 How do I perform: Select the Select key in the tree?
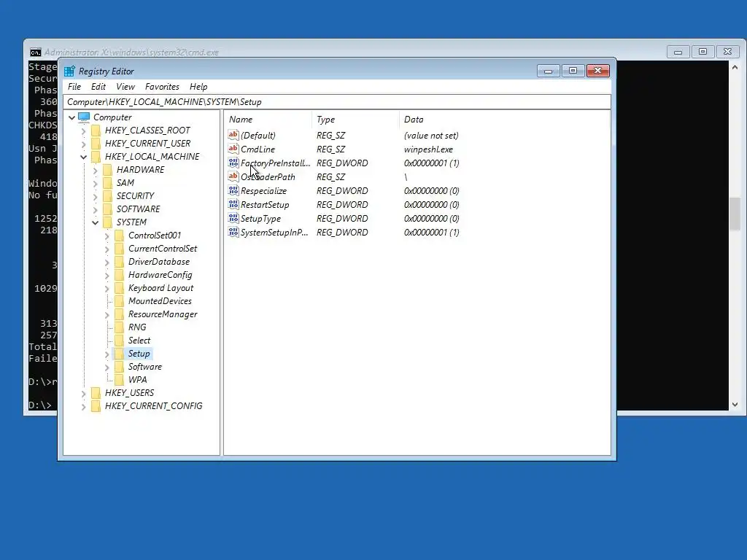pos(139,341)
